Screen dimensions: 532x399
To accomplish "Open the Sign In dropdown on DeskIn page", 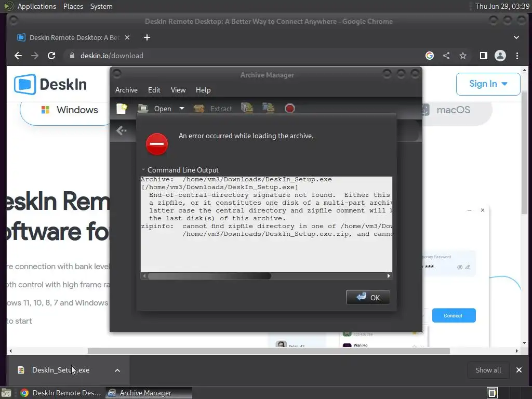I will pos(488,84).
